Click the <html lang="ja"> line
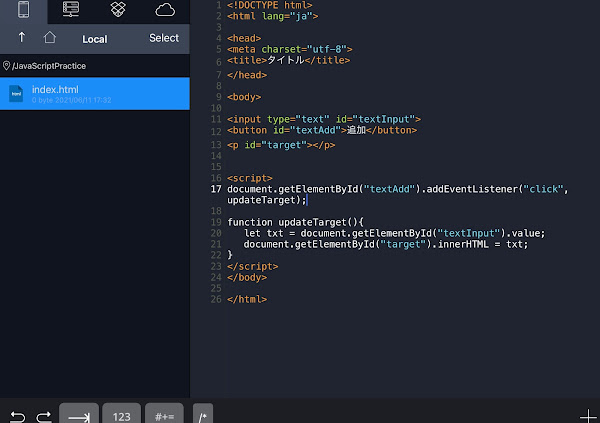This screenshot has width=600, height=423. point(272,16)
